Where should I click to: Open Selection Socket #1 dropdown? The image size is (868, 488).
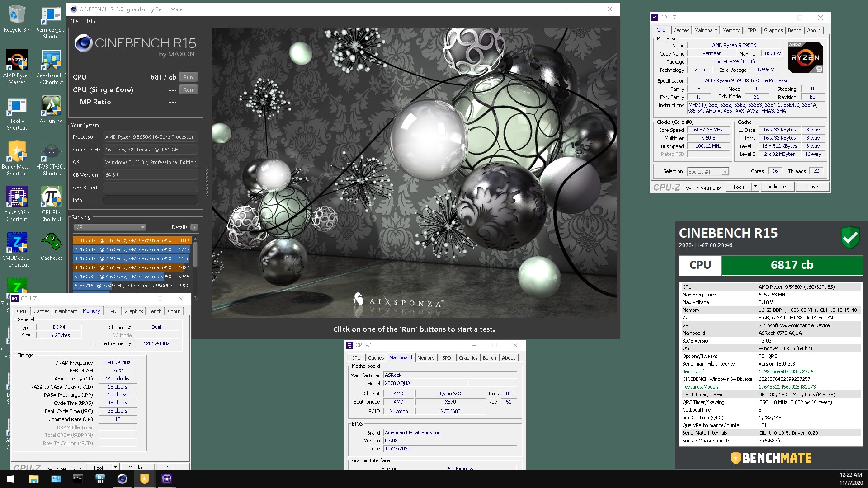coord(708,171)
